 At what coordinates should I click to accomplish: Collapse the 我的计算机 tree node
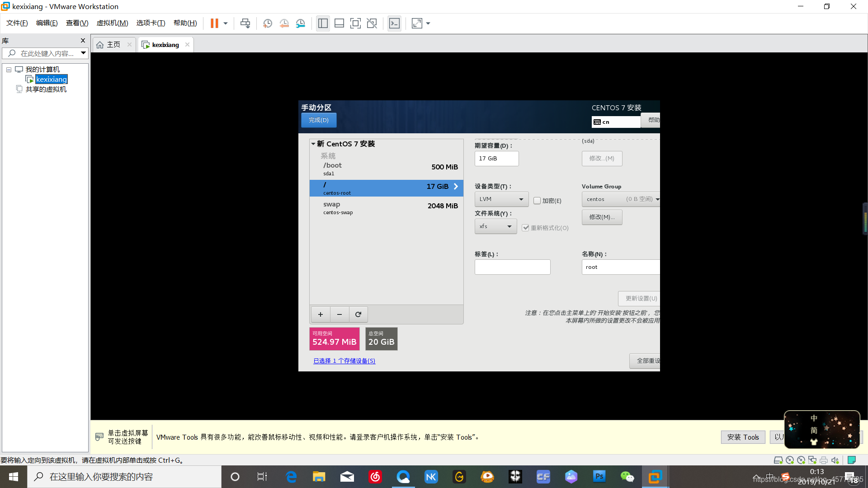[x=9, y=70]
